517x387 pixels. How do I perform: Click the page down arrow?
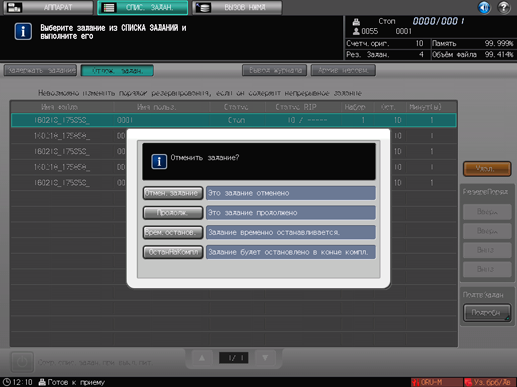(265, 358)
